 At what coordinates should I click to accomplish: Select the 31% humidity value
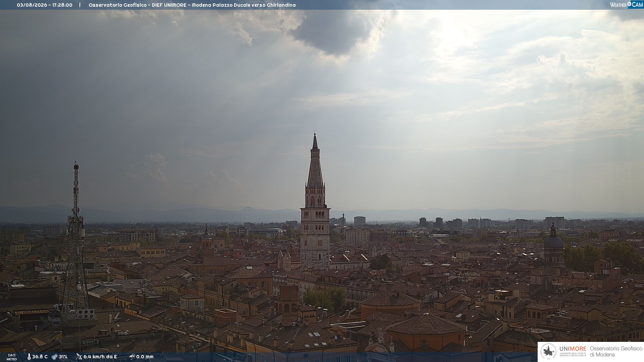[x=63, y=357]
